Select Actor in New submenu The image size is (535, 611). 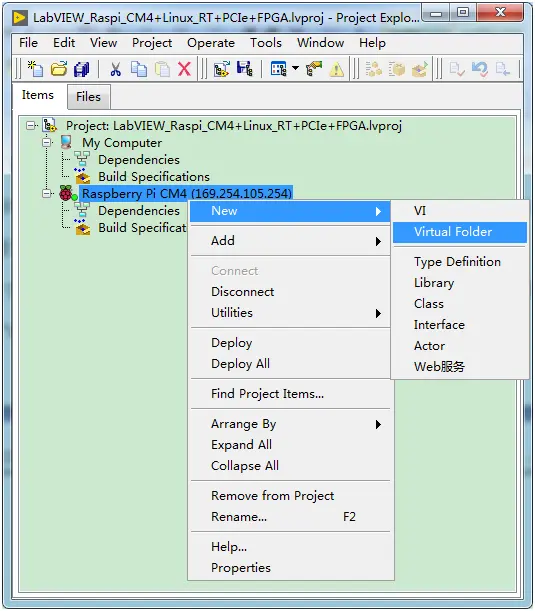[460, 346]
